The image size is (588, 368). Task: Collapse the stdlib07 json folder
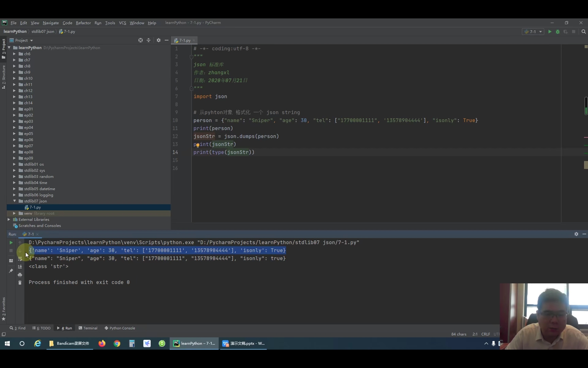[14, 201]
